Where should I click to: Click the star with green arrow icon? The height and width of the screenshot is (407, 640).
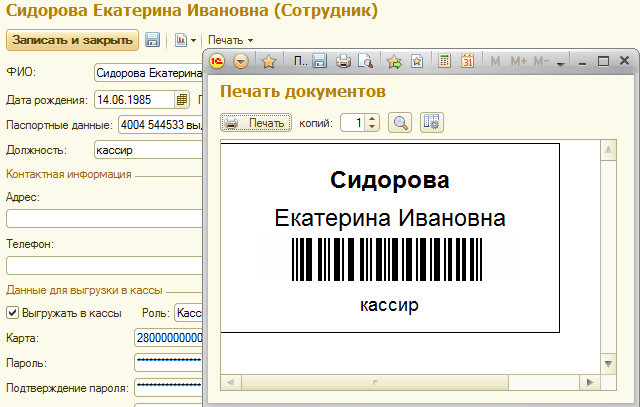click(394, 62)
